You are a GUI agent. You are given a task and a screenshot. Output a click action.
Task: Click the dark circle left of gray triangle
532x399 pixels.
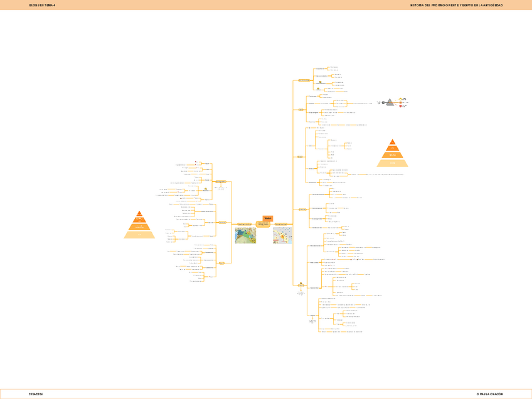(382, 103)
